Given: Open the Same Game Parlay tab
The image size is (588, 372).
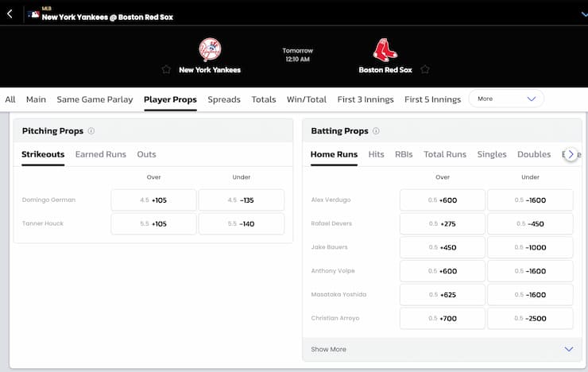Looking at the screenshot, I should click(x=95, y=99).
